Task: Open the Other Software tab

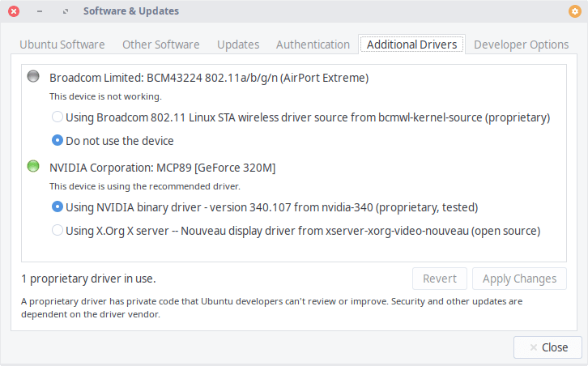Action: (161, 45)
